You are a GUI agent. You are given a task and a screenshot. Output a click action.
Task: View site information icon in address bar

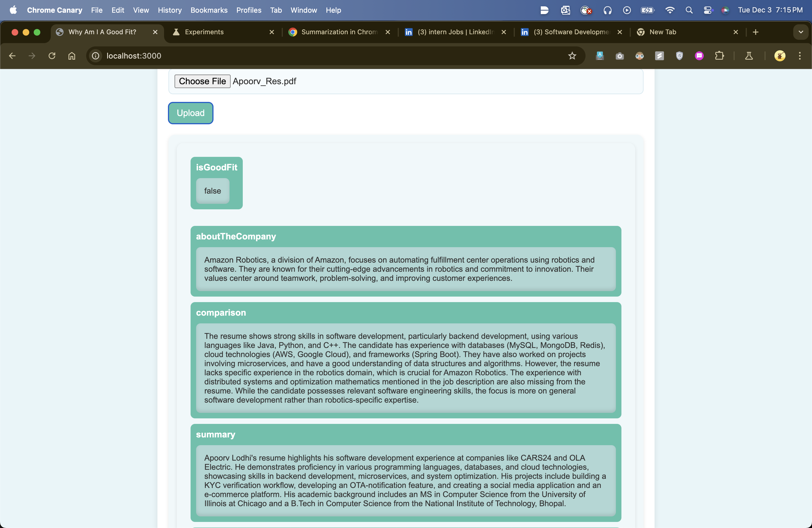96,56
